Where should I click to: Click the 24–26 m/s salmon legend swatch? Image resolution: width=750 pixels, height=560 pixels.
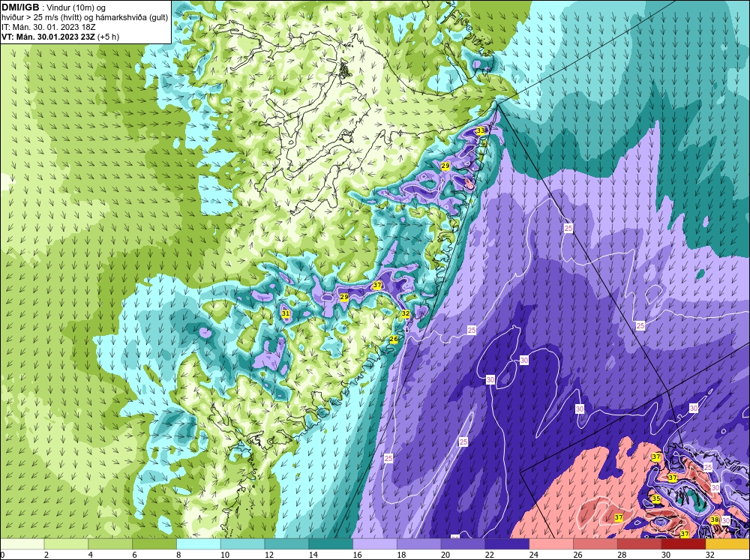[x=551, y=544]
